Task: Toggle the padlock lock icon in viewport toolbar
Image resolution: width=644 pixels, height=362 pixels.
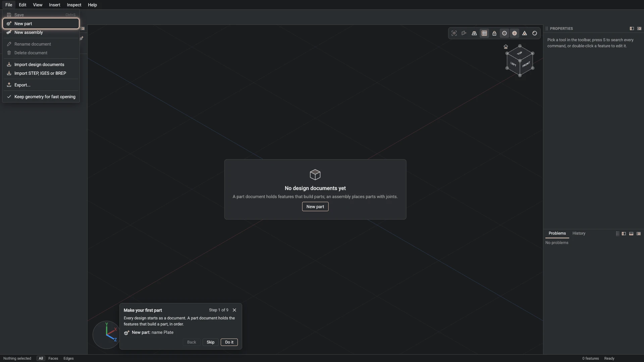Action: coord(494,33)
